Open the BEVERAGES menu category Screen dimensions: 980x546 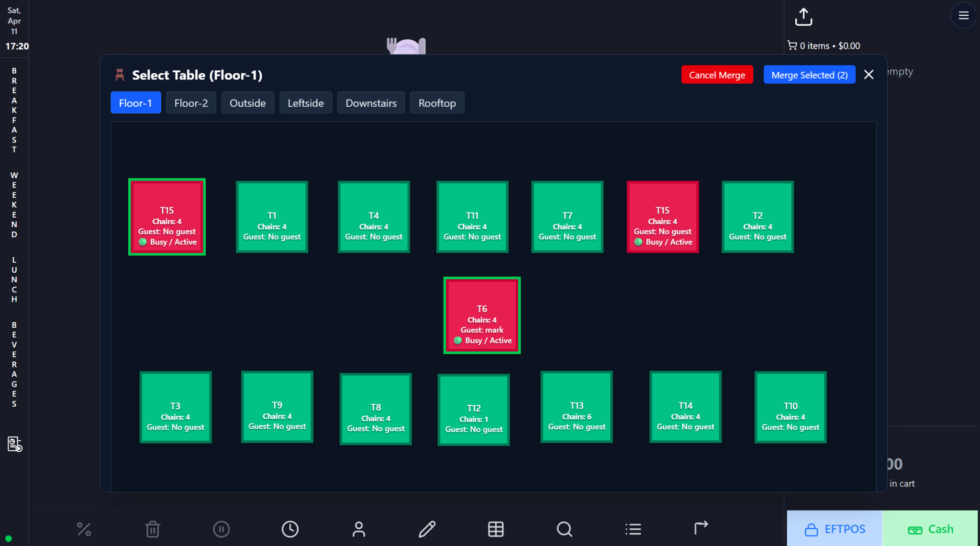pyautogui.click(x=14, y=364)
